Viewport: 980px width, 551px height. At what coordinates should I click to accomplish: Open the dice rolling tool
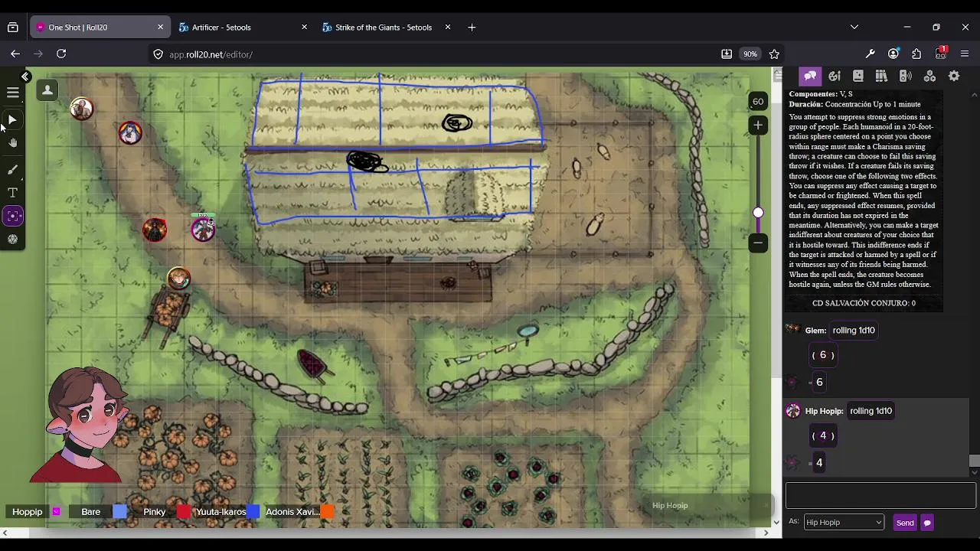click(13, 240)
